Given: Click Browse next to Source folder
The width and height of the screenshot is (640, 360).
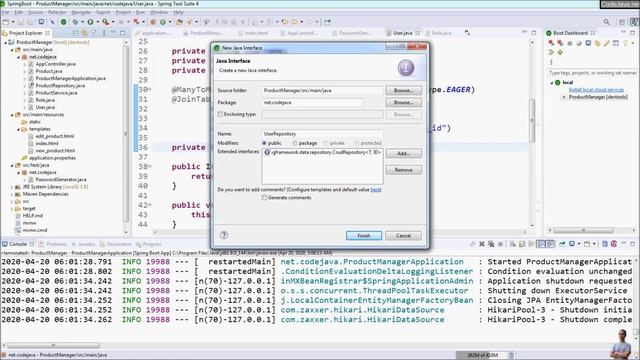Looking at the screenshot, I should 403,90.
